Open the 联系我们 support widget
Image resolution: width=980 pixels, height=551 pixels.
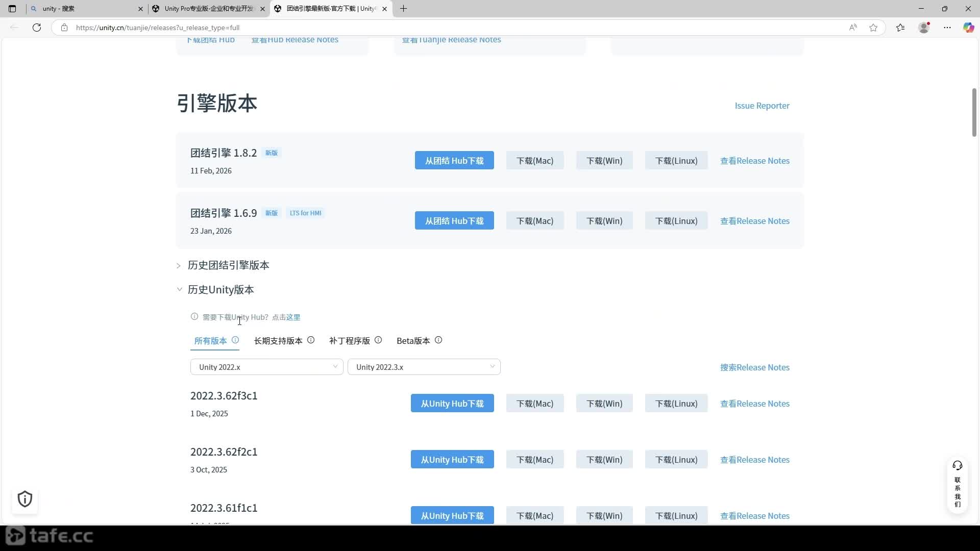(958, 485)
